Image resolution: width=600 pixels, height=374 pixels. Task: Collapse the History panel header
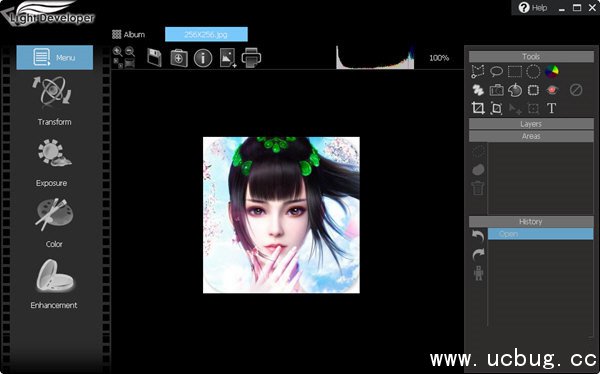[531, 222]
